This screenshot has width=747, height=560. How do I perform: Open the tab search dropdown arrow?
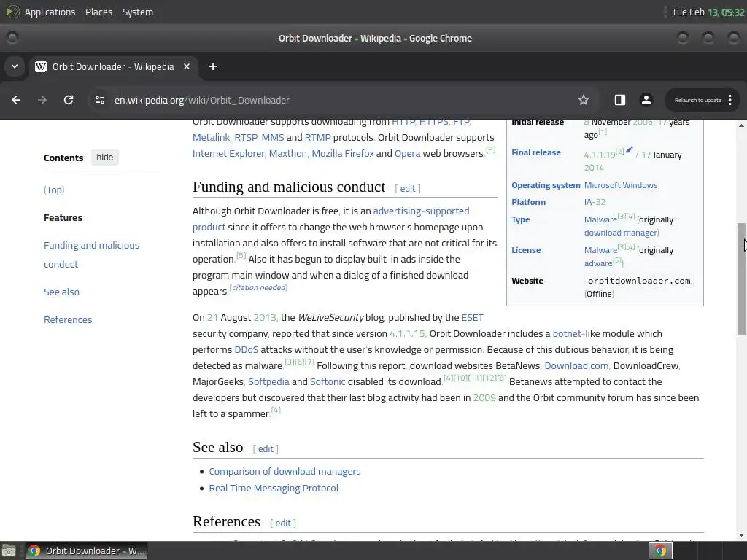point(15,66)
